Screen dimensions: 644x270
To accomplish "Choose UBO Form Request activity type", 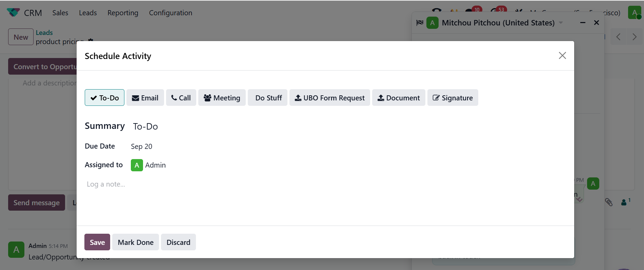I will (329, 98).
